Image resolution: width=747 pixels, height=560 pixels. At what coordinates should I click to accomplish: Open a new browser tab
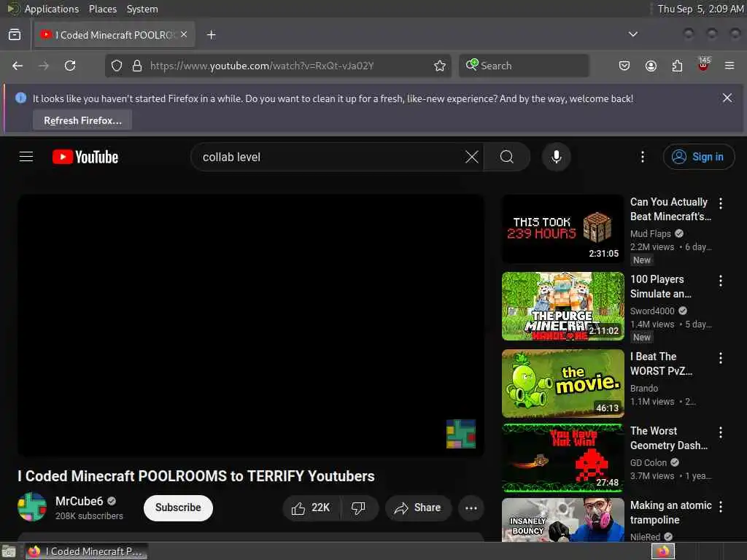pos(211,35)
